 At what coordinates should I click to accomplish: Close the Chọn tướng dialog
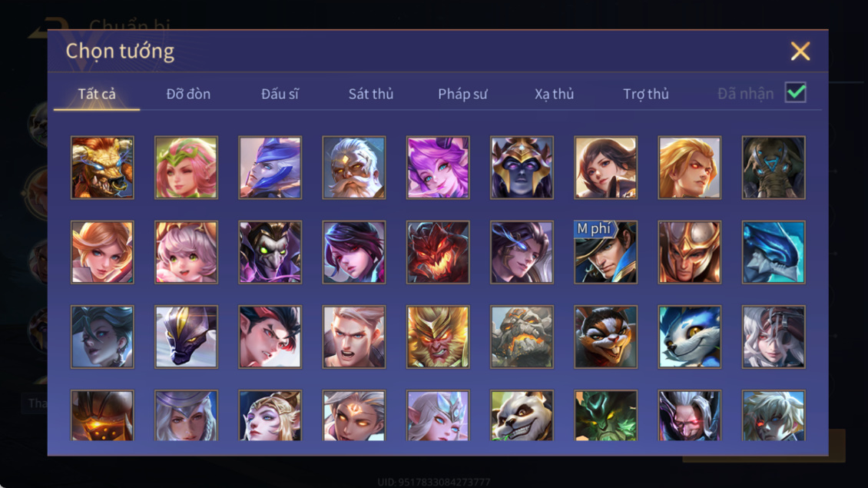coord(800,51)
